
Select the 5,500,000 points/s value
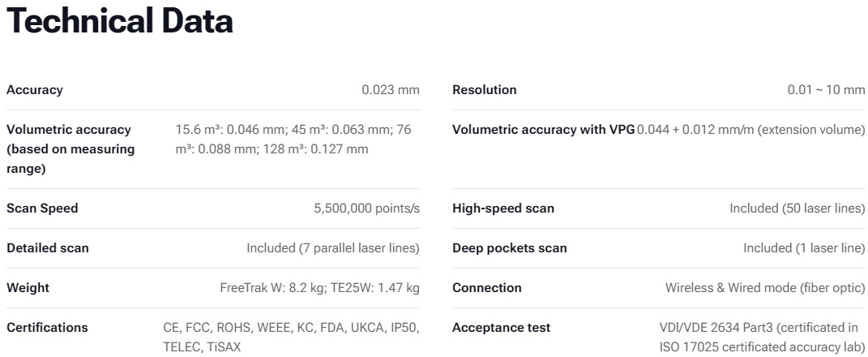click(366, 209)
